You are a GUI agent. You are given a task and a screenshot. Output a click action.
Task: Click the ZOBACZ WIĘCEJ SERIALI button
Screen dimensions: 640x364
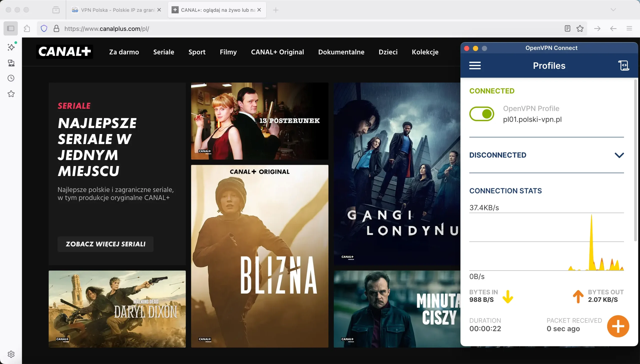click(x=105, y=244)
